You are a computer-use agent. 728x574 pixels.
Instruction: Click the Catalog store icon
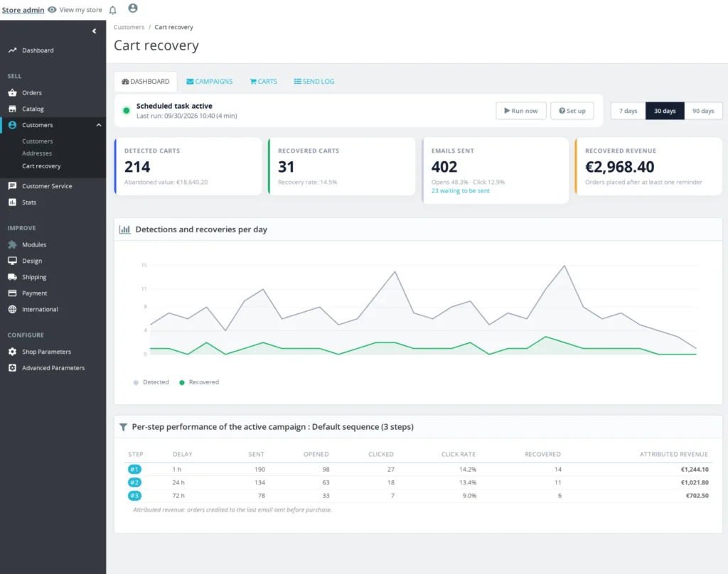[x=13, y=109]
